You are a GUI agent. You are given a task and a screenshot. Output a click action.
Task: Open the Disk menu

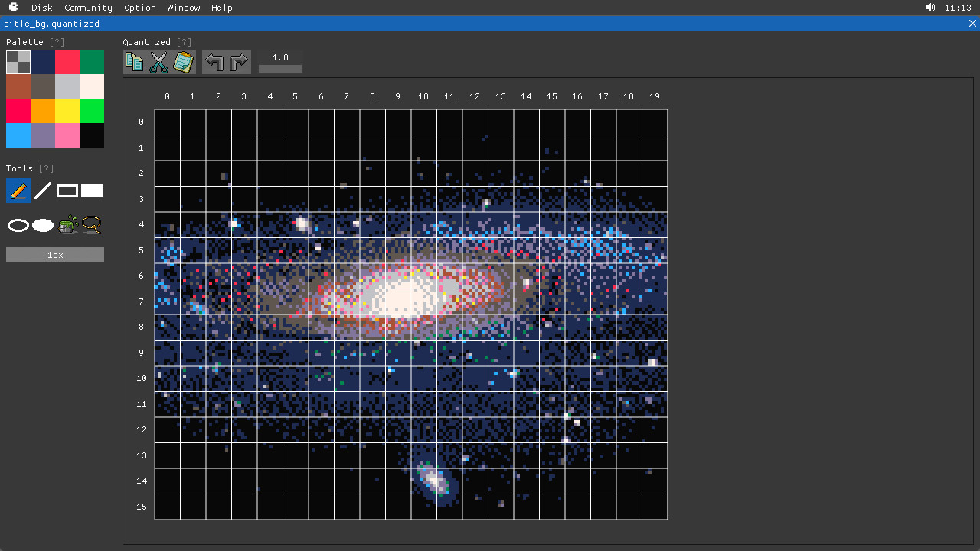(41, 8)
